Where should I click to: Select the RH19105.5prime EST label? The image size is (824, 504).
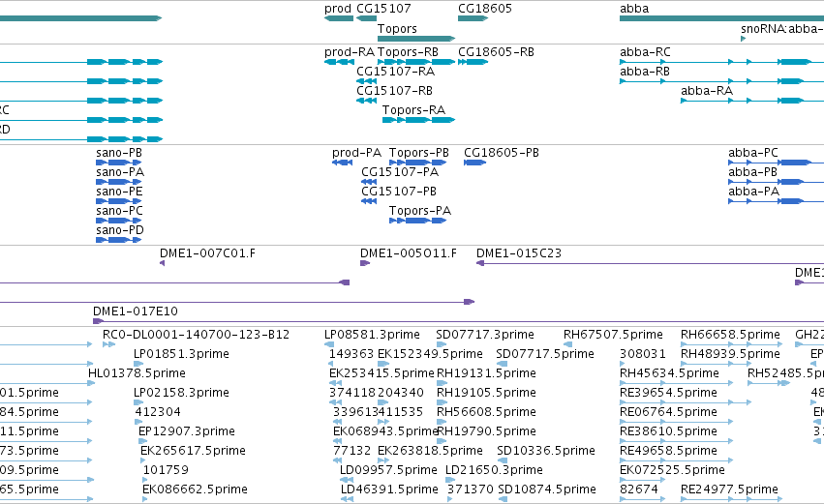coord(487,393)
